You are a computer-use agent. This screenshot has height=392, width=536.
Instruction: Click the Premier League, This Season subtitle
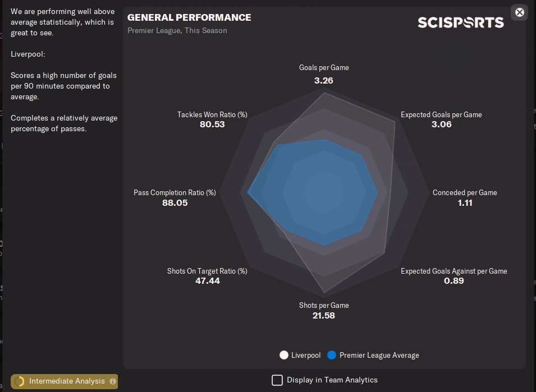(177, 30)
